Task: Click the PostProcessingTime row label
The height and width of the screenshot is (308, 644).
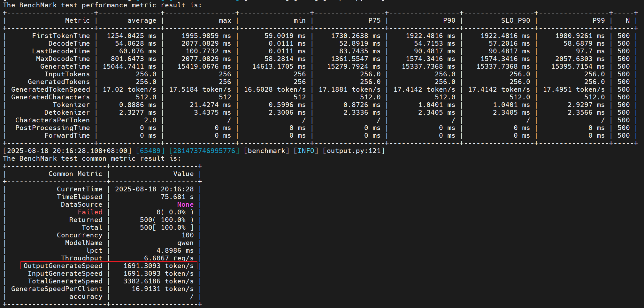Action: pyautogui.click(x=53, y=128)
